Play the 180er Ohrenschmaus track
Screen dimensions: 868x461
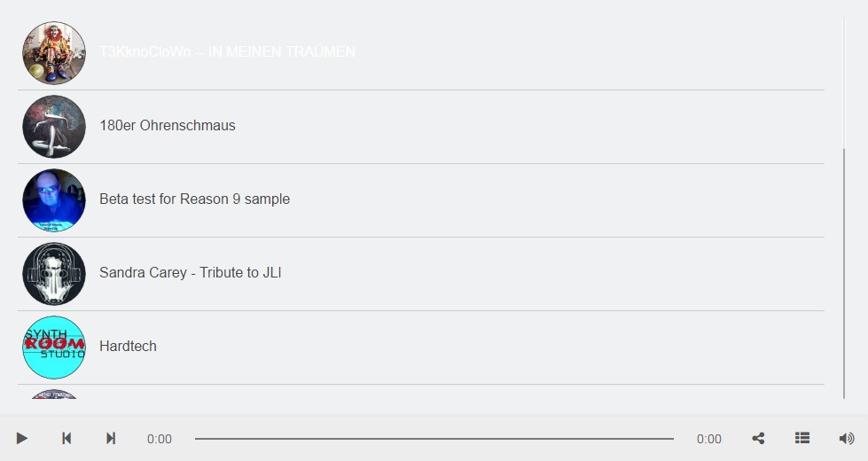pos(168,126)
